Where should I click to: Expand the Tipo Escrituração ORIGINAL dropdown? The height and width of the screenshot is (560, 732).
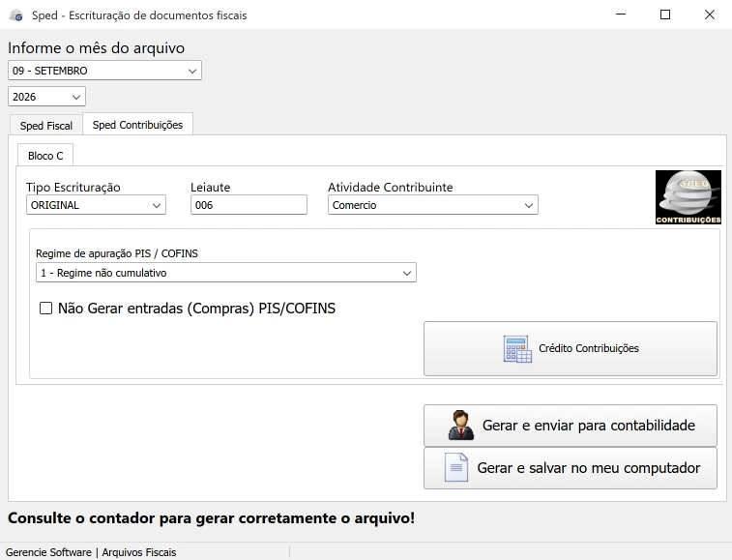tap(96, 205)
